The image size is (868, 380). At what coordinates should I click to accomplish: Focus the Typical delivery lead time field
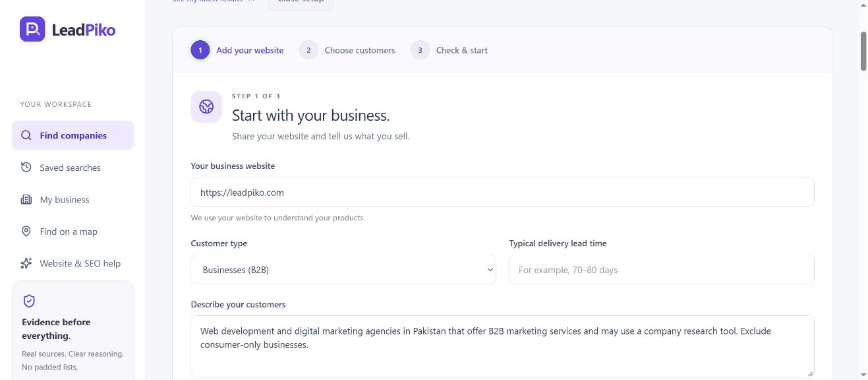(662, 270)
